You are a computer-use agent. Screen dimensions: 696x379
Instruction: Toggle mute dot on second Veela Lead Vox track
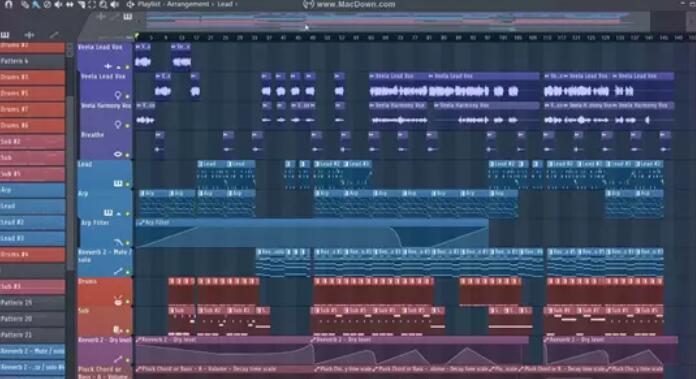[127, 96]
